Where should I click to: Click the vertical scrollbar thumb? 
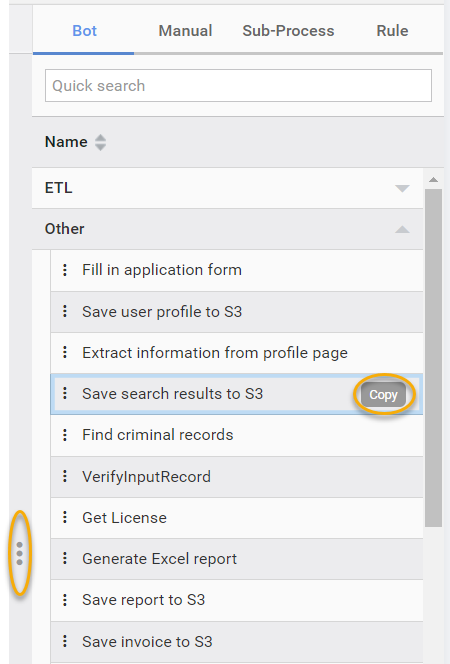(x=433, y=358)
